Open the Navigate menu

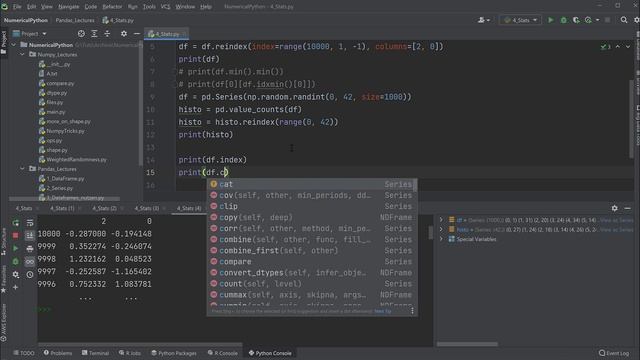click(69, 7)
